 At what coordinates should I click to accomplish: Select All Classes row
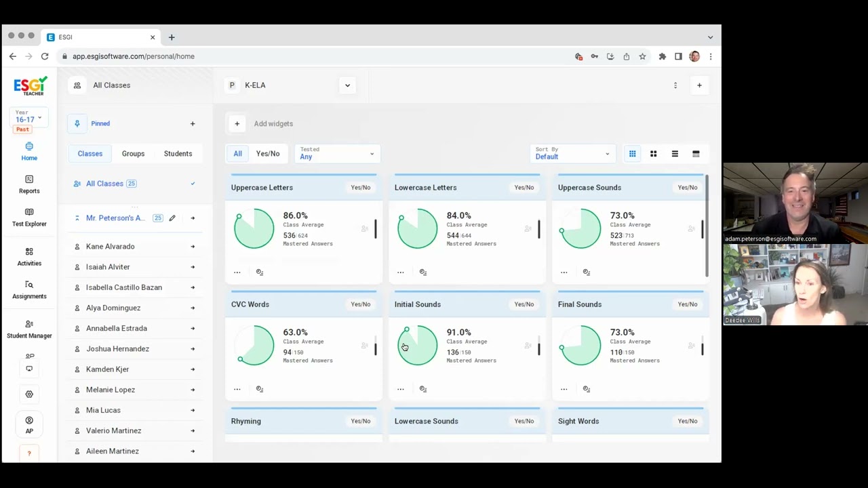pyautogui.click(x=134, y=184)
